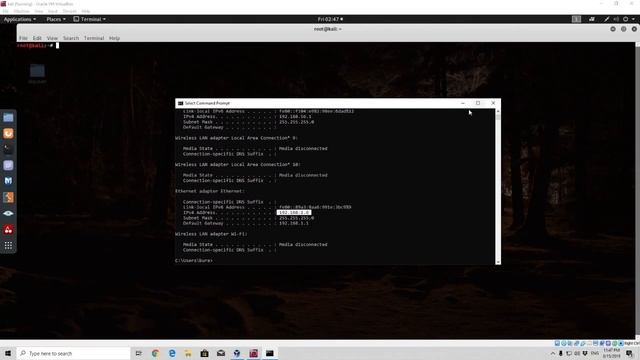The width and height of the screenshot is (640, 360).
Task: Minimize the root@kali terminal window
Action: coord(613,29)
